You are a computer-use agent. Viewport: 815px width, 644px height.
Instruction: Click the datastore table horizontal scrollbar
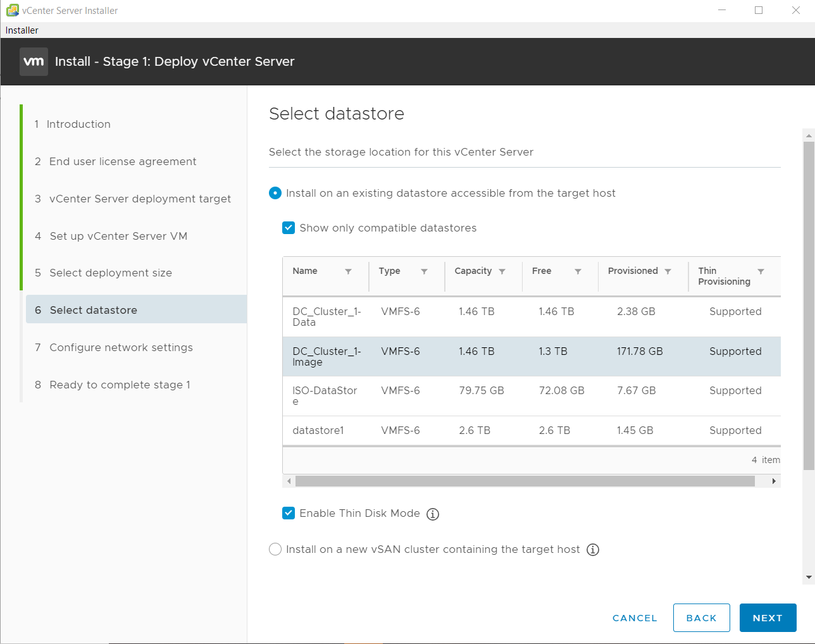pos(525,481)
